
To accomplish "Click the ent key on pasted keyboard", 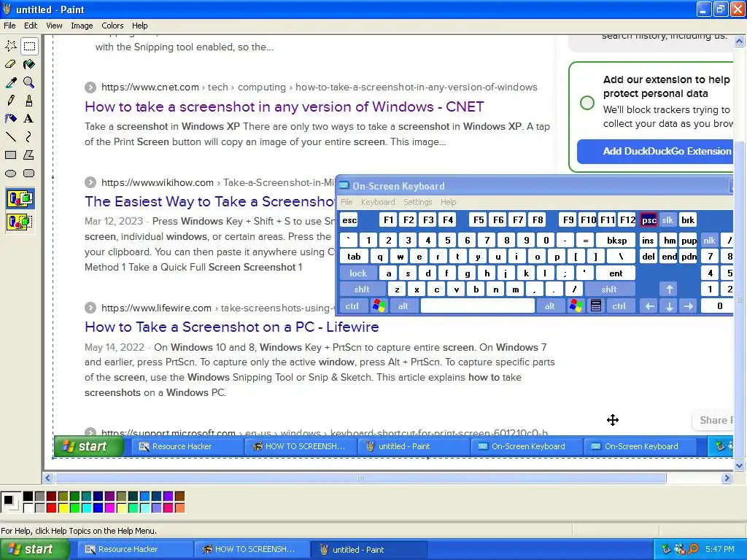I will coord(616,273).
